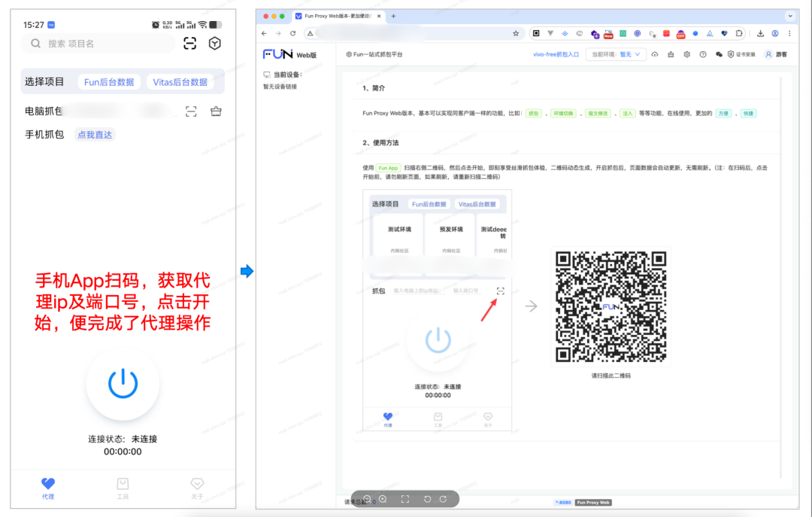Open vivo-free抓包入口 link
Image resolution: width=812 pixels, height=517 pixels.
click(556, 54)
